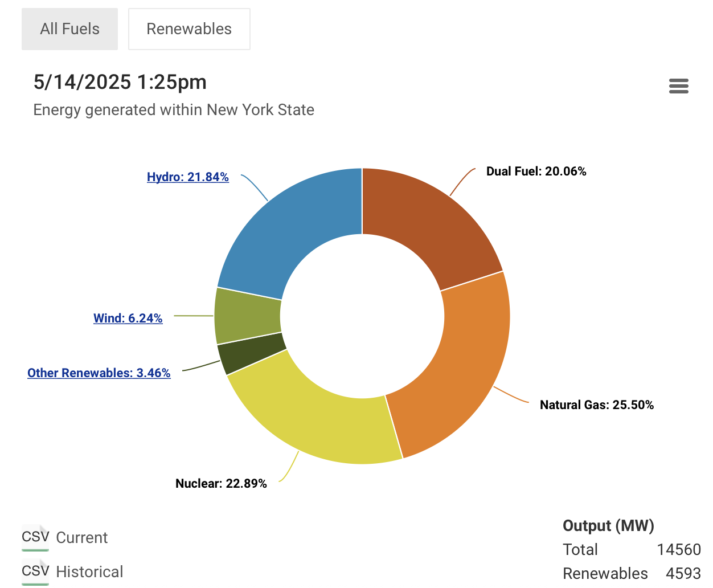Click the Current CSV file icon
Image resolution: width=713 pixels, height=588 pixels.
pos(35,537)
